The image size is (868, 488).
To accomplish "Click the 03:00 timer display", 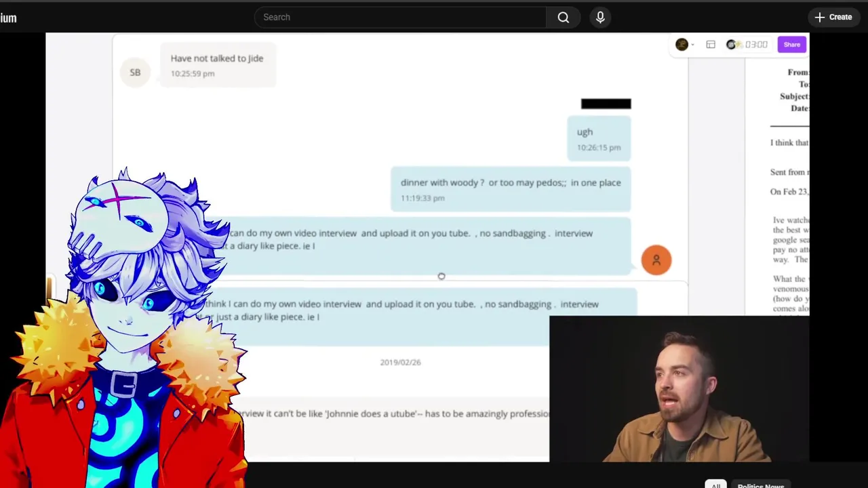I will (755, 45).
